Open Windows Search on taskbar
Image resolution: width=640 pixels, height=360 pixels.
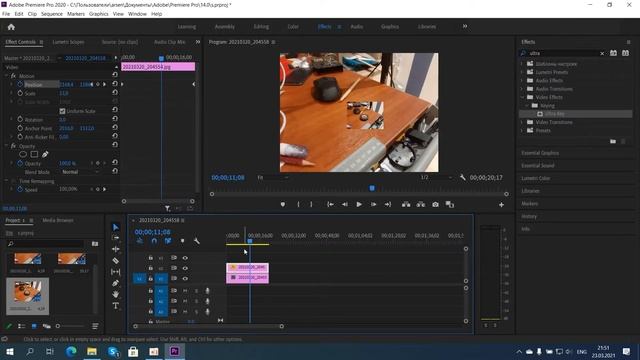click(30, 351)
